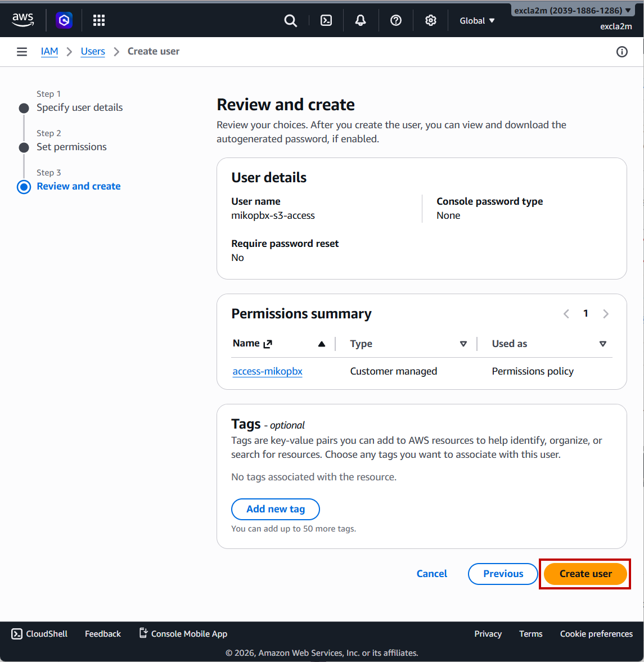Viewport: 644px width, 662px height.
Task: Open the help question mark icon
Action: [x=396, y=21]
